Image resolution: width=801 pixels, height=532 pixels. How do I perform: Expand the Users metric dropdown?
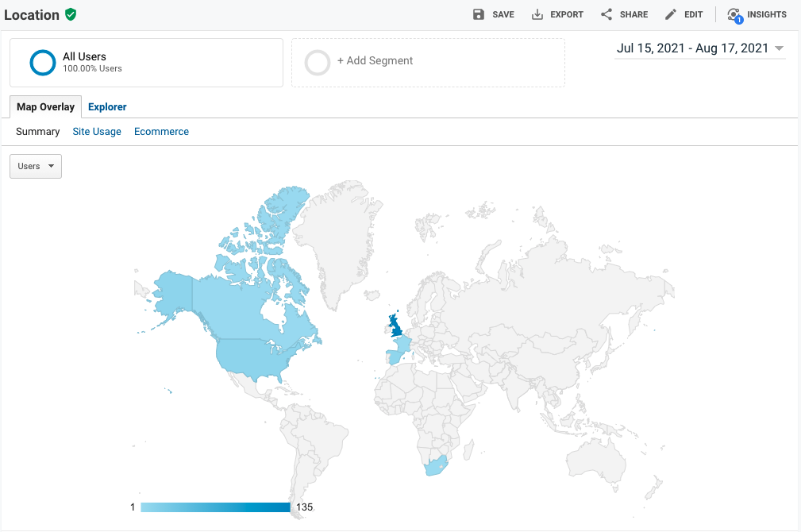[35, 166]
